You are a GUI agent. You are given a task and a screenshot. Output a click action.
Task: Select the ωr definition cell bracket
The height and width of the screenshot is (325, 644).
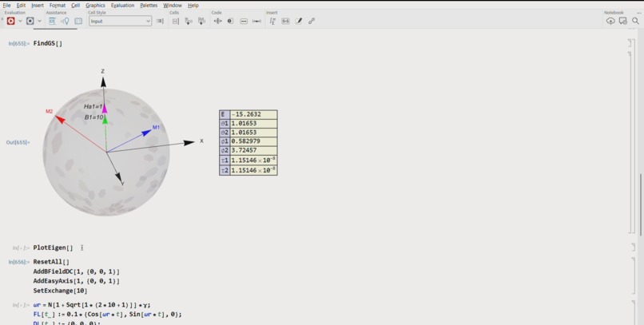point(633,313)
